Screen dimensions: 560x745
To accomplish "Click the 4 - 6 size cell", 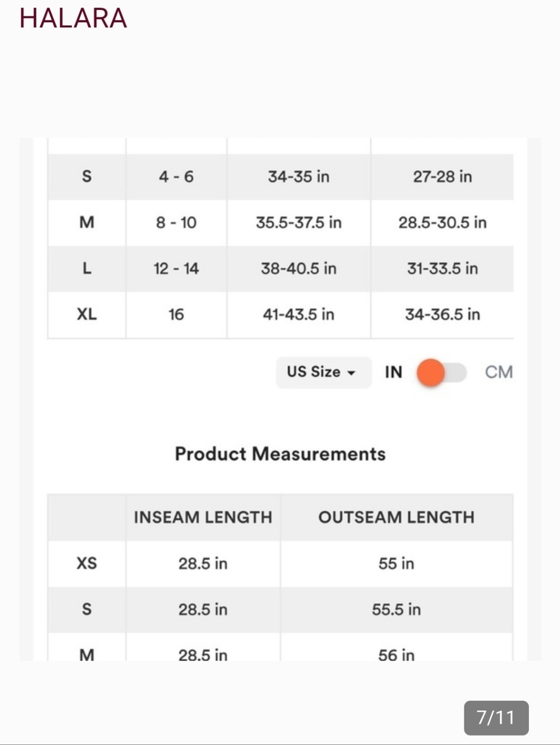I will [176, 176].
